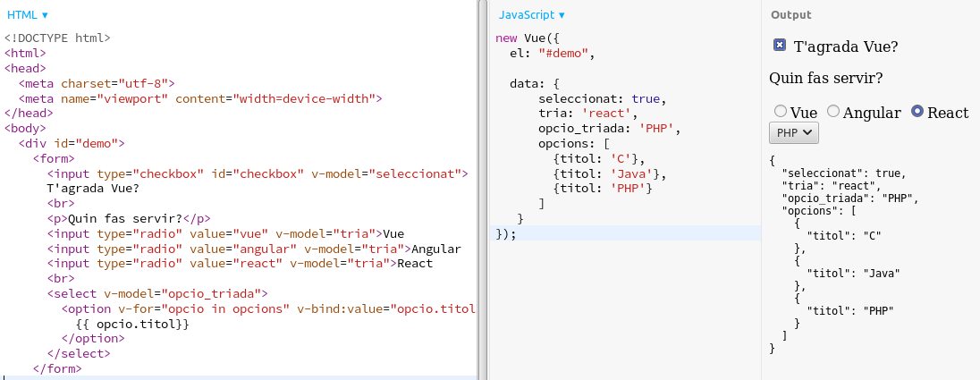980x380 pixels.
Task: Click the {{ opcio.titol}} template line
Action: [x=132, y=324]
